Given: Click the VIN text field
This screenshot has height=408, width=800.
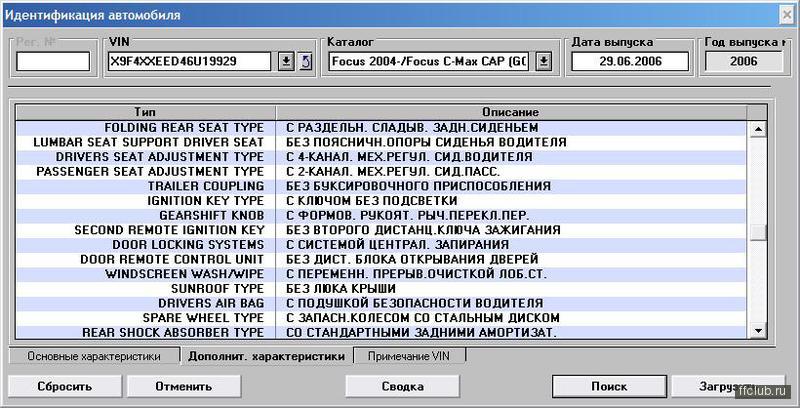Looking at the screenshot, I should (190, 62).
